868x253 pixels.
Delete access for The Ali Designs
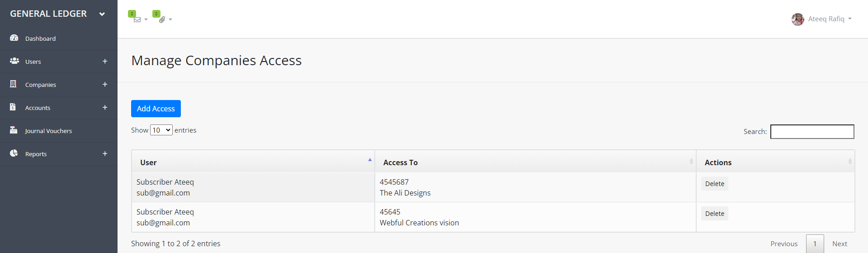(x=714, y=184)
